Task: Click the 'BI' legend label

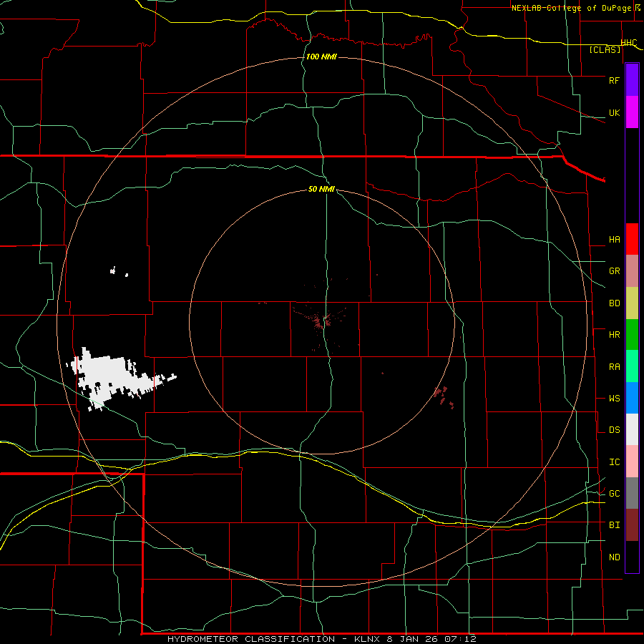Action: click(x=614, y=525)
